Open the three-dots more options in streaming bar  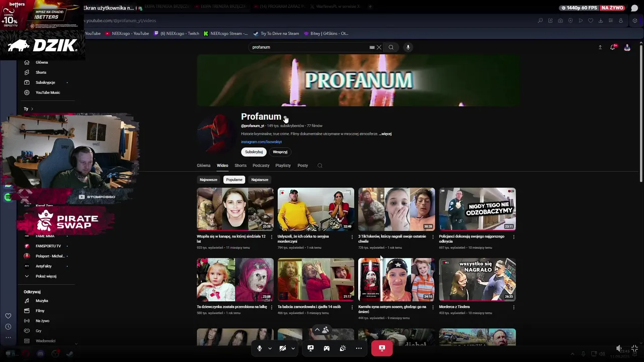click(359, 348)
